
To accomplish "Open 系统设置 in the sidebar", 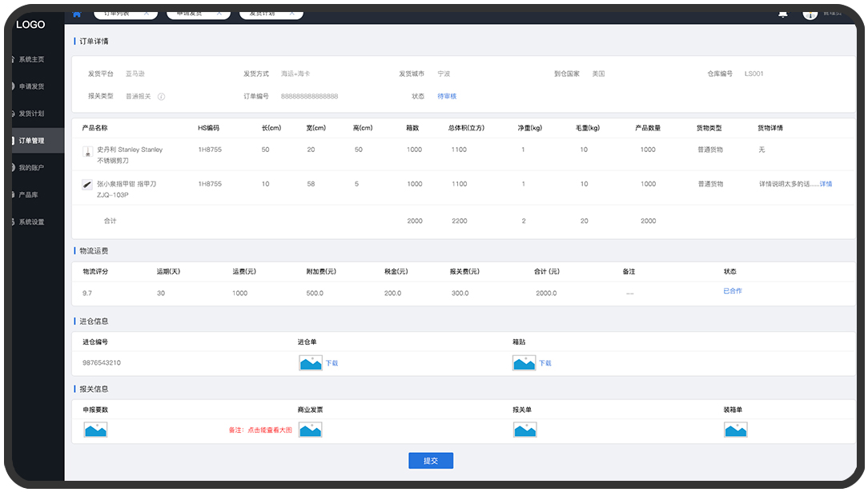I will click(32, 222).
